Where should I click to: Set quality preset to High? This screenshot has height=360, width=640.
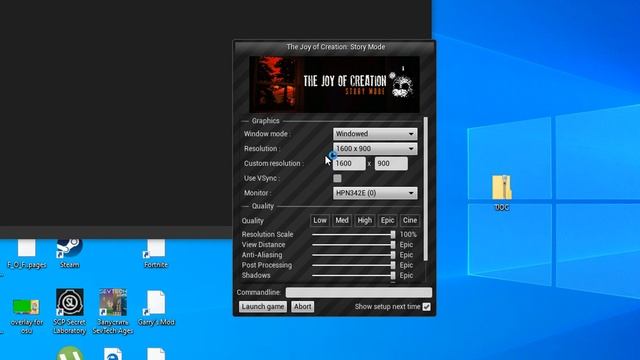[364, 220]
